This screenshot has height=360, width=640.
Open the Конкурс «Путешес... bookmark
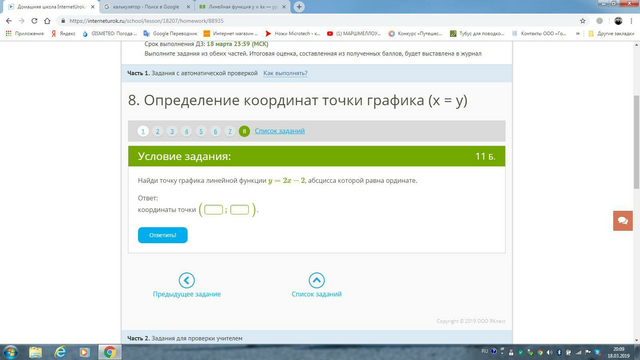[x=415, y=33]
